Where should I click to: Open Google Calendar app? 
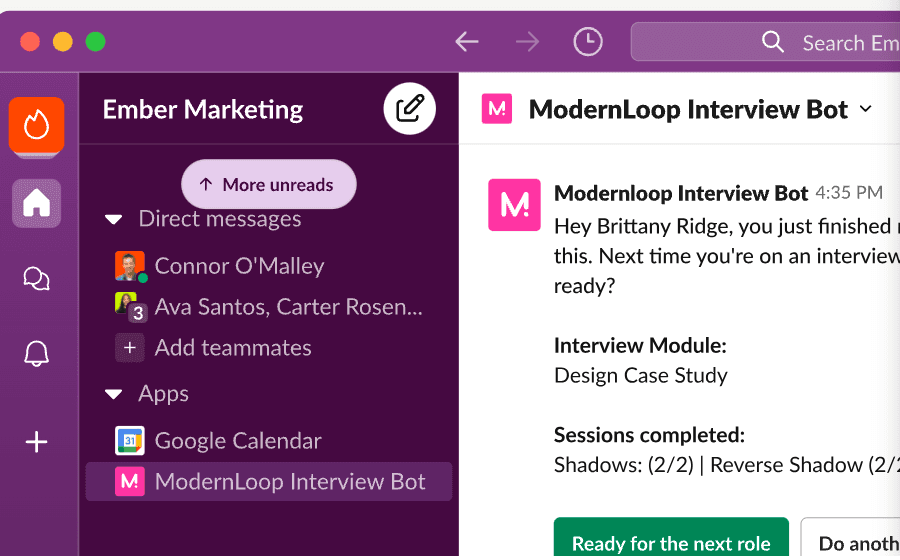pos(238,440)
